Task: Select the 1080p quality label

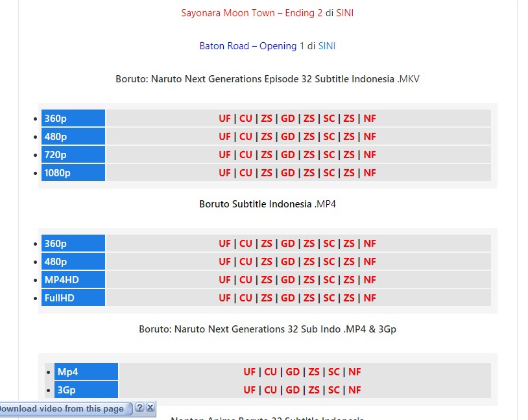Action: (x=73, y=173)
